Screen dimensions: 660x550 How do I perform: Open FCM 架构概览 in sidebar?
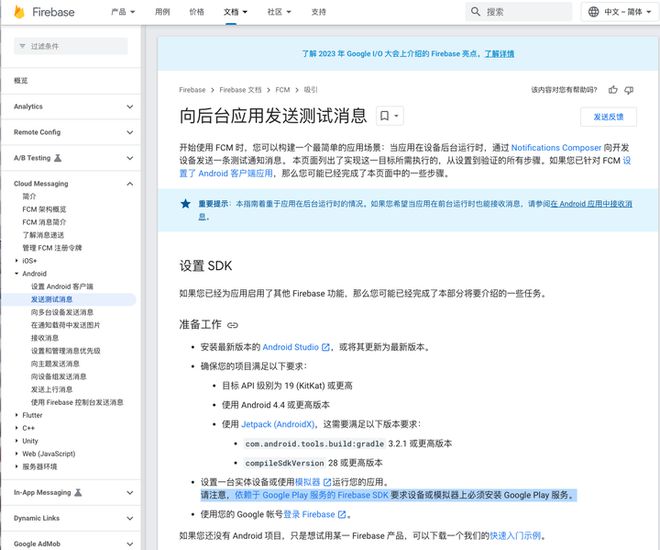[x=44, y=209]
